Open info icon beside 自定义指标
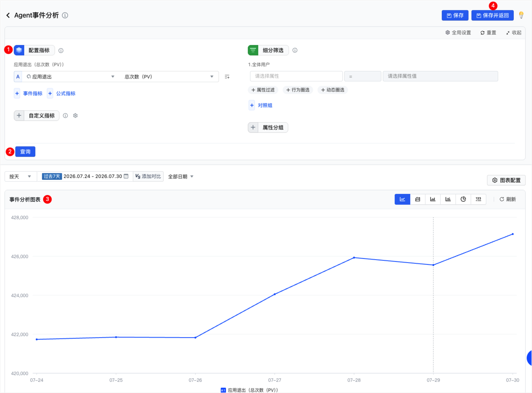 (x=65, y=116)
